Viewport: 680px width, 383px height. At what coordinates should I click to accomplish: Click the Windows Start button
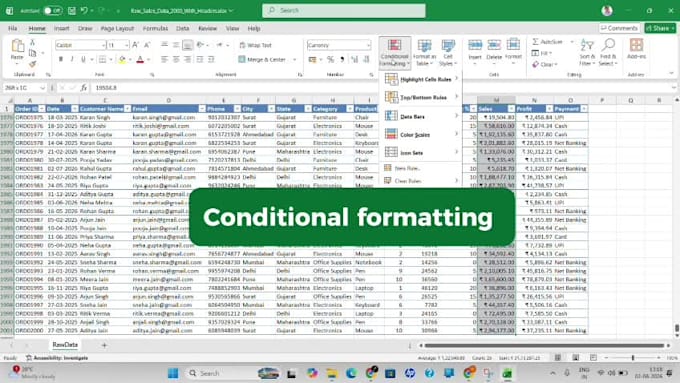pos(173,373)
